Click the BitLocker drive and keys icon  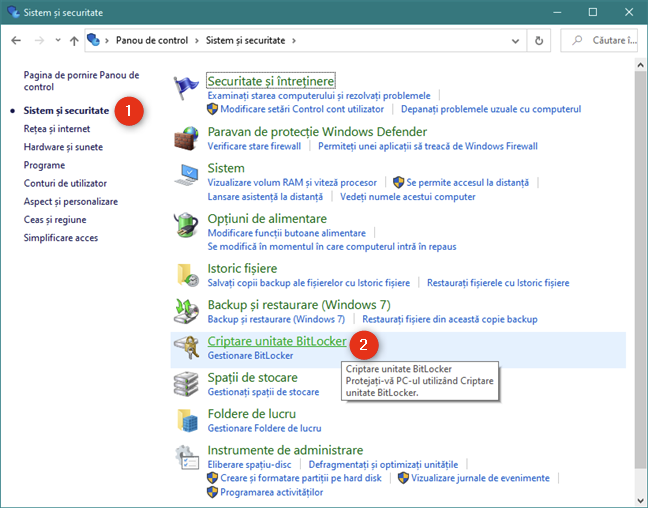pos(186,348)
